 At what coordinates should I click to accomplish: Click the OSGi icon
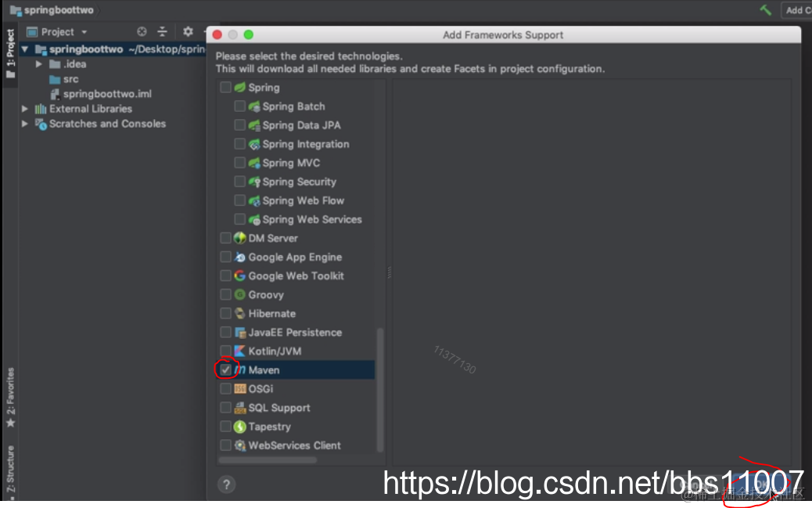pos(240,389)
